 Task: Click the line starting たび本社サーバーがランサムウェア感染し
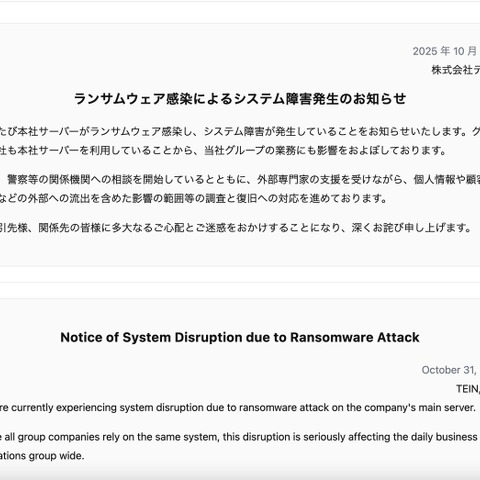point(240,132)
